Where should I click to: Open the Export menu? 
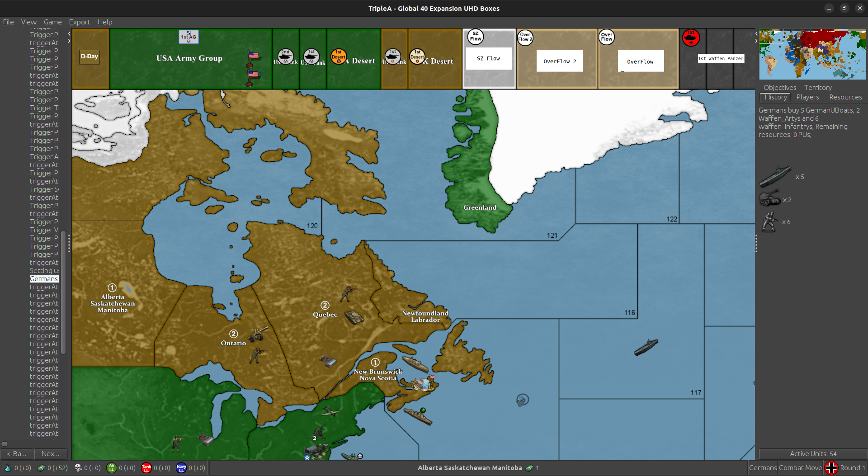pyautogui.click(x=79, y=22)
